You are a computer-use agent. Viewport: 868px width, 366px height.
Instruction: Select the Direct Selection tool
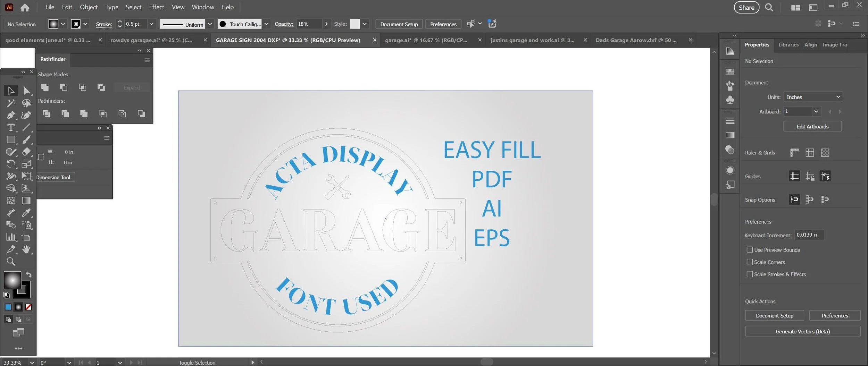[26, 91]
